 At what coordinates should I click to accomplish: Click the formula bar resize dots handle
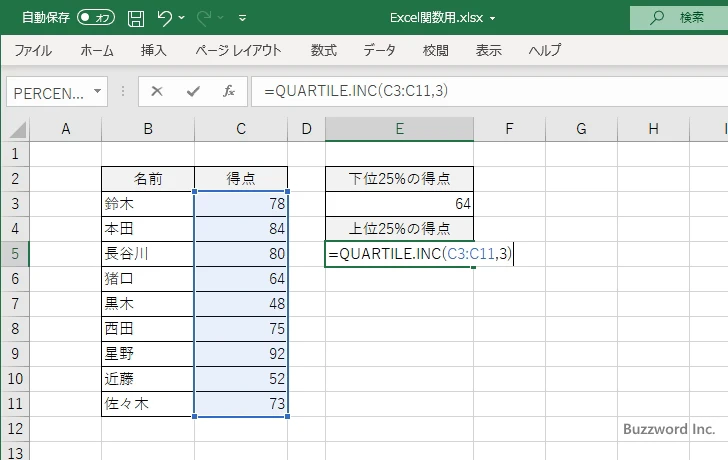123,91
